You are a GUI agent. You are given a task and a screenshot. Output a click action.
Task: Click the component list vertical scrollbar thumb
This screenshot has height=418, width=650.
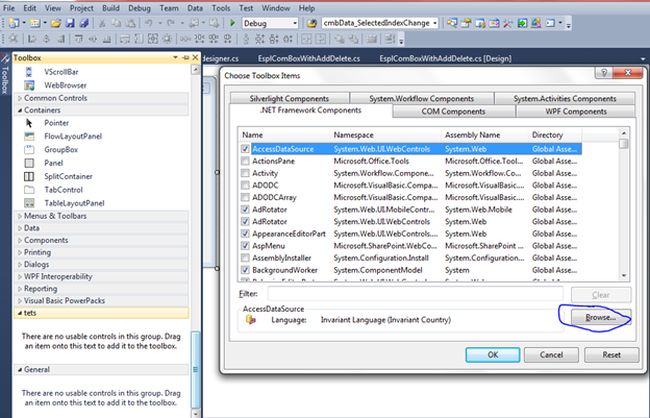click(623, 144)
